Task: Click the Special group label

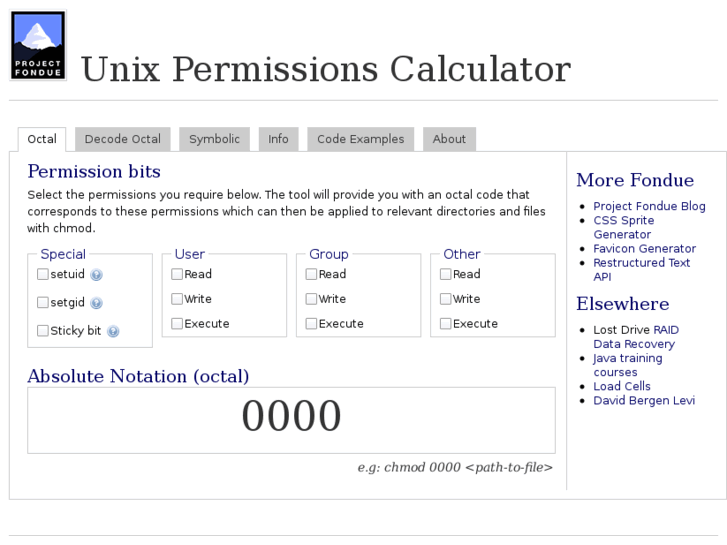Action: [x=63, y=254]
